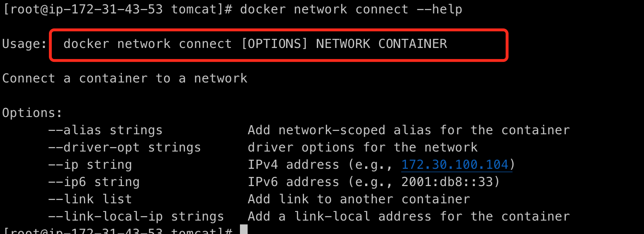Click the --alias strings option
The image size is (644, 234).
(x=105, y=130)
